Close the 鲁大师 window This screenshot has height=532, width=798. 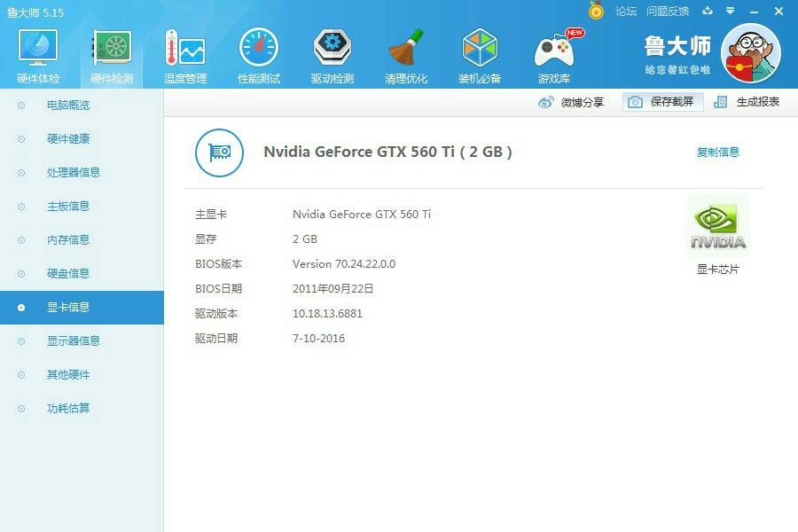(x=778, y=12)
